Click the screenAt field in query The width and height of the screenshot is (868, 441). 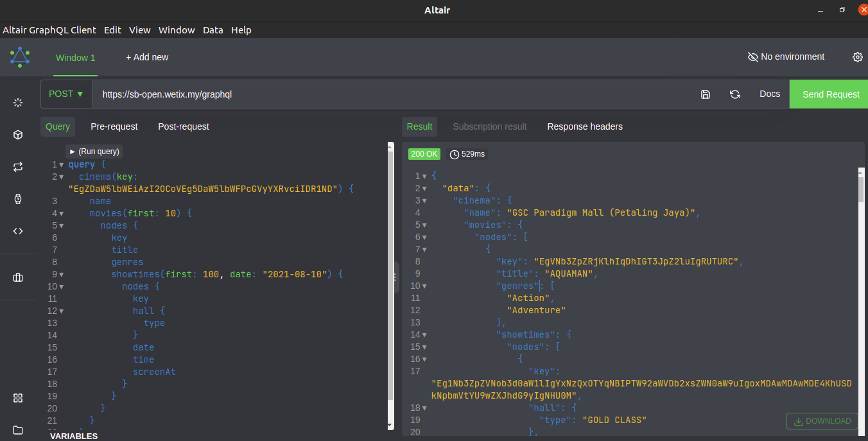[x=154, y=372]
